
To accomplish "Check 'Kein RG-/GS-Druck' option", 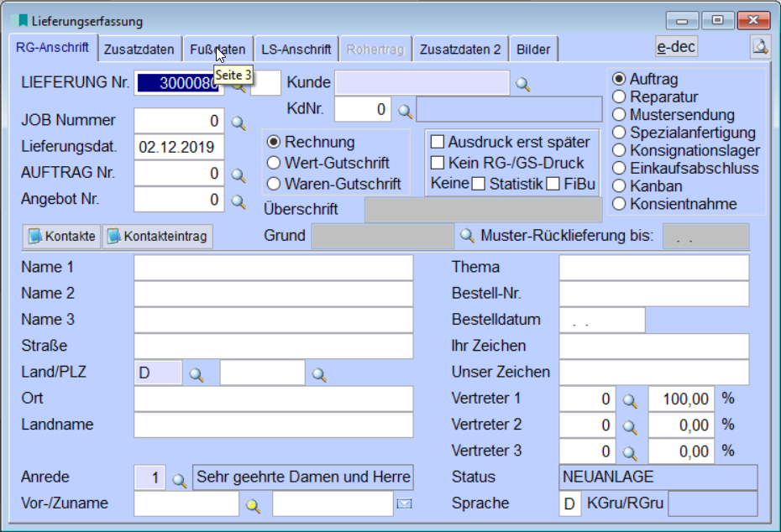I will click(437, 163).
